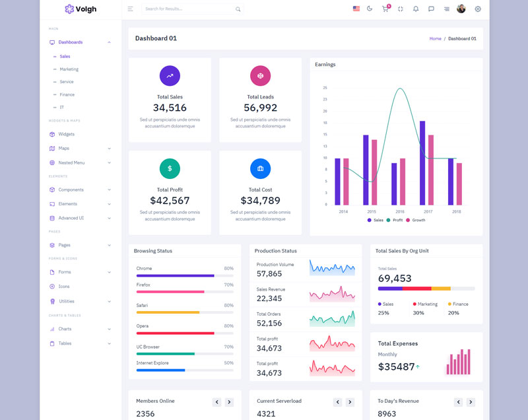Click the shopping cart icon in header

pyautogui.click(x=385, y=9)
